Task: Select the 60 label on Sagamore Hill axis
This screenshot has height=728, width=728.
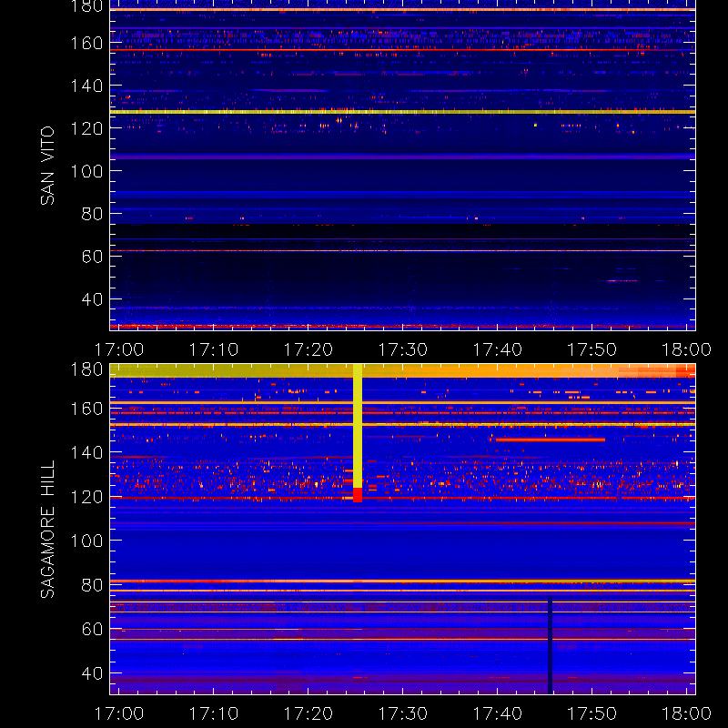Action: tap(92, 629)
